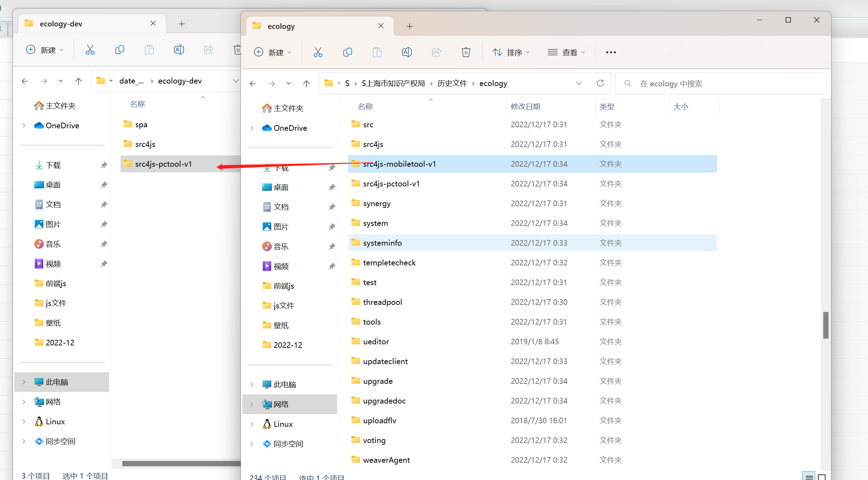Viewport: 868px width, 480px height.
Task: Expand 网络 in ecology-dev window sidebar
Action: (x=24, y=402)
